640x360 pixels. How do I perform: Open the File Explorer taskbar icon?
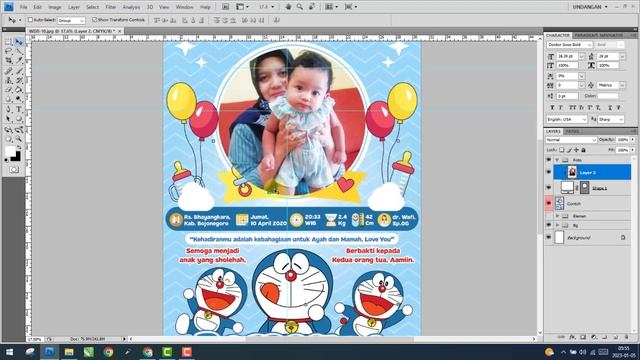69,352
